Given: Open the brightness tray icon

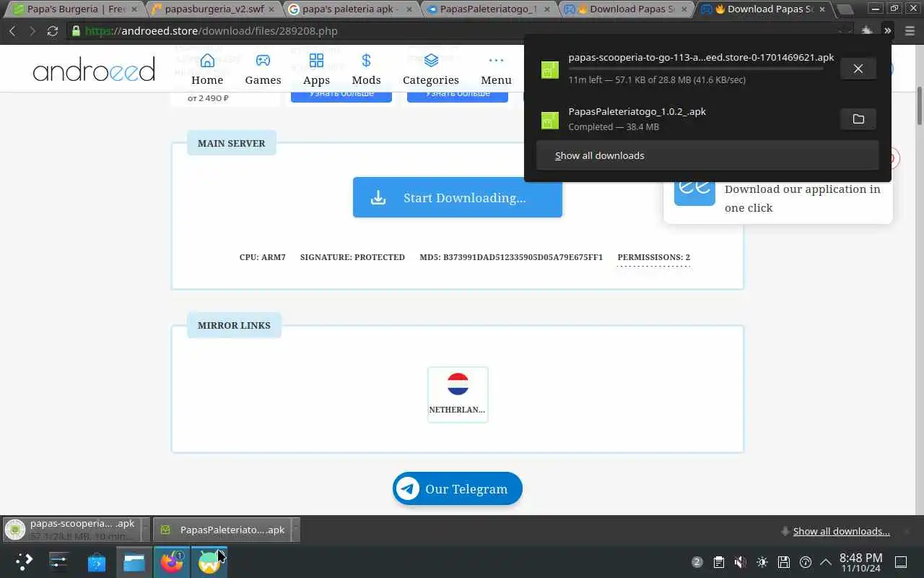Looking at the screenshot, I should (x=762, y=561).
